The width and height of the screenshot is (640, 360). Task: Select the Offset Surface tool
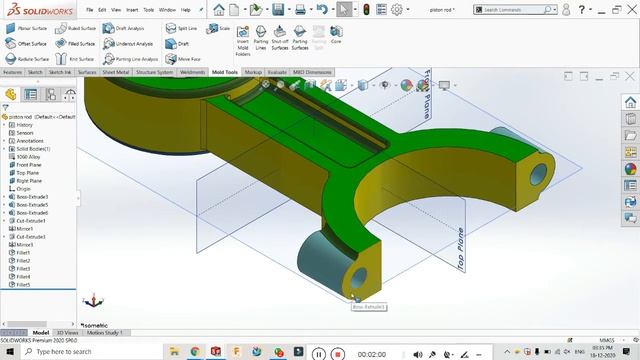(26, 43)
